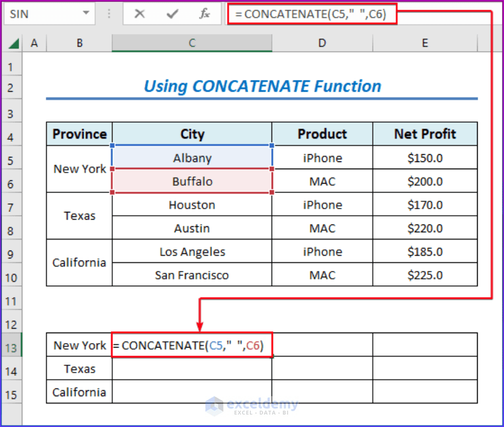Click the merged California cell in main table
Screen dimensions: 504x427
point(79,263)
